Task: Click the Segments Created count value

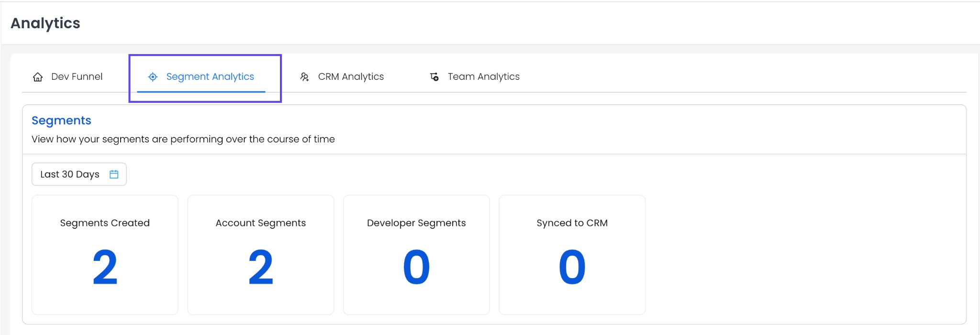Action: pyautogui.click(x=105, y=267)
